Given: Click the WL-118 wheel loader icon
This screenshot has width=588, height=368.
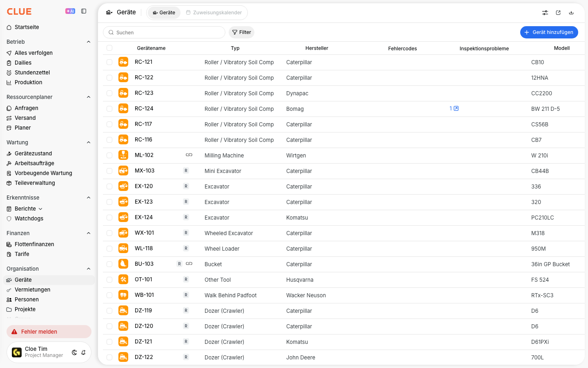Looking at the screenshot, I should coord(123,249).
